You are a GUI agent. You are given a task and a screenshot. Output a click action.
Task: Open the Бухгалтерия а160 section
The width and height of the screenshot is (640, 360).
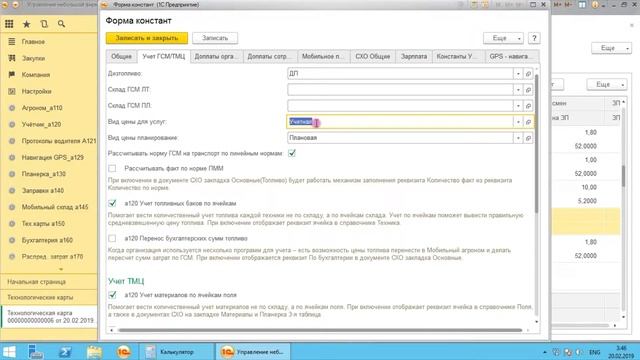click(x=47, y=240)
